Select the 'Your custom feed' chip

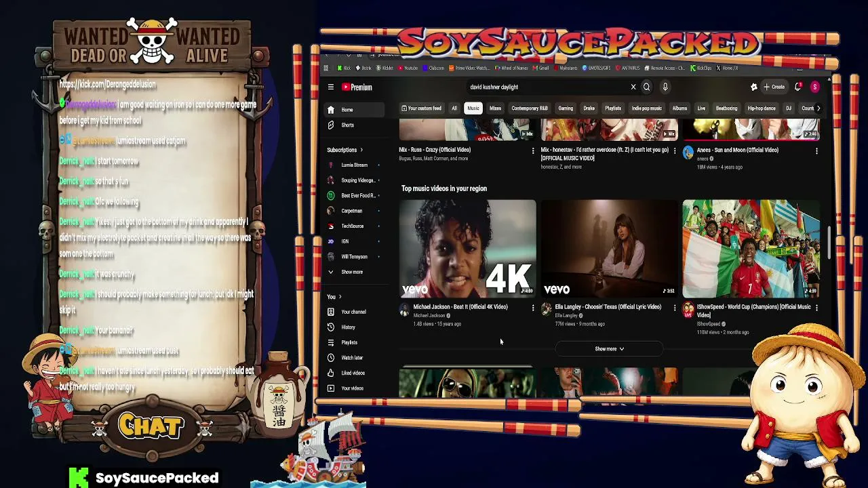coord(421,108)
